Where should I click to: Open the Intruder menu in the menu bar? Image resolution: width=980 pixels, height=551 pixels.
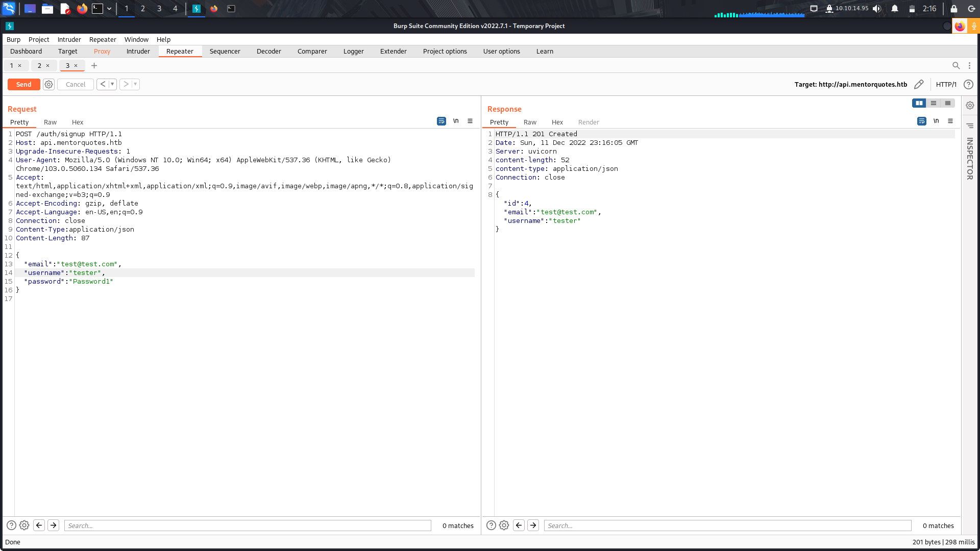pos(69,39)
